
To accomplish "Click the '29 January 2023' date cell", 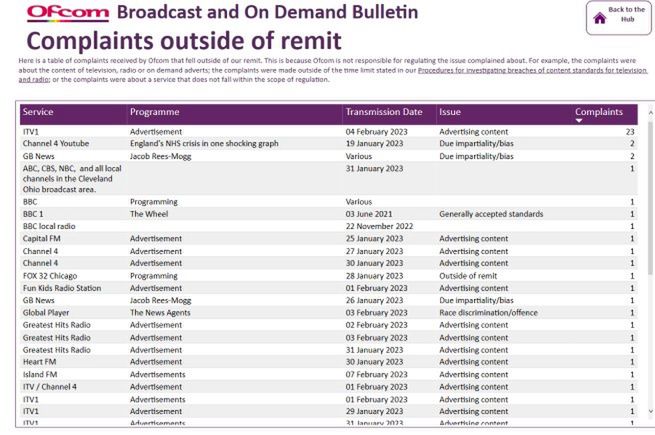I will coord(374,411).
